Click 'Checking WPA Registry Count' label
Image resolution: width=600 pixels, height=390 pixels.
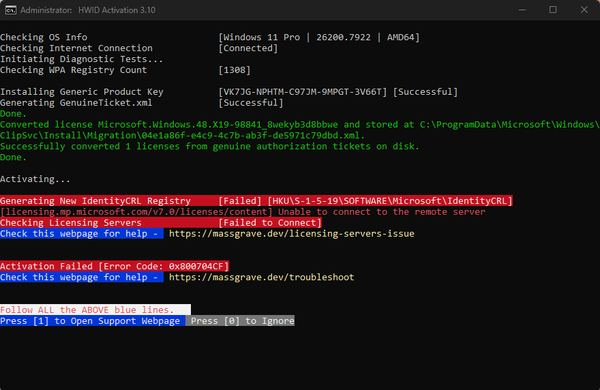pos(73,70)
